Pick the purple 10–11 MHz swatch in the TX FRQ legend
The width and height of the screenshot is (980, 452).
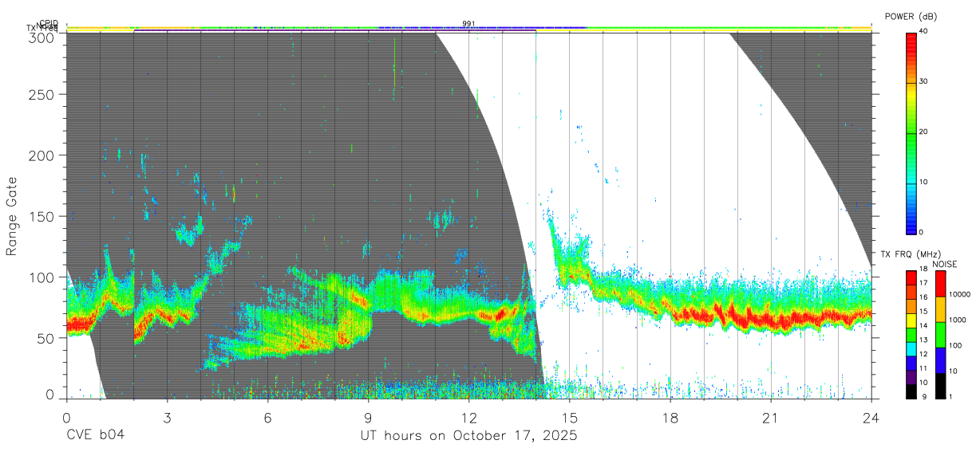tap(911, 375)
